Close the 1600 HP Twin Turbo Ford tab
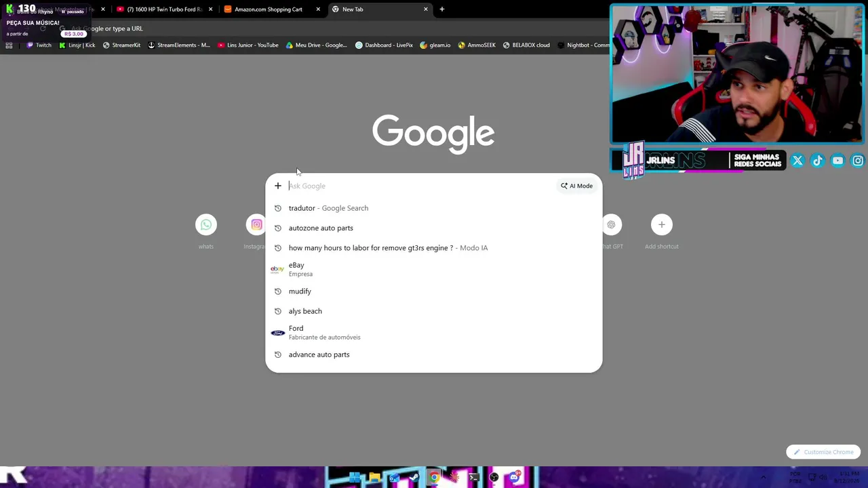Screen dimensions: 868x488 tap(210, 9)
